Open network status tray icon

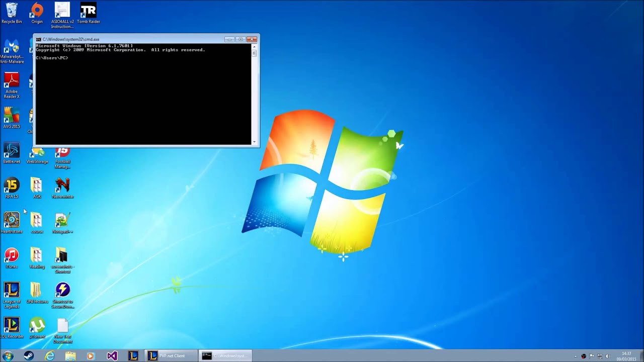[x=600, y=356]
